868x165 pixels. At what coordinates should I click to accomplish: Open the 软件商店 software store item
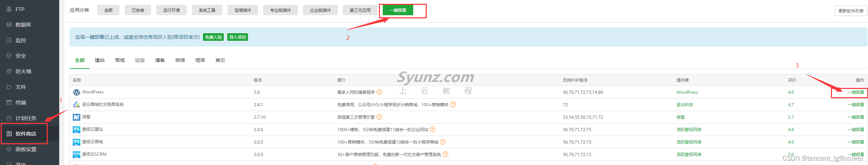(x=29, y=134)
